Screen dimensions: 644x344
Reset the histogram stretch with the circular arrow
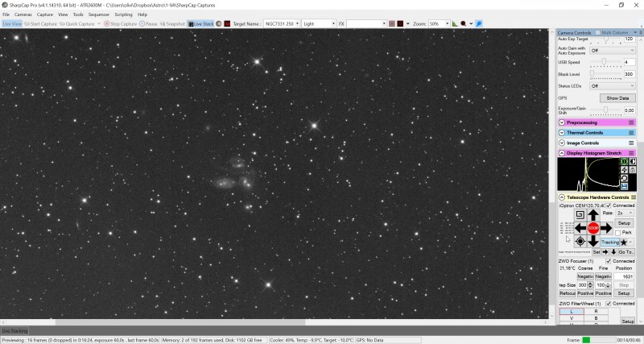click(624, 178)
